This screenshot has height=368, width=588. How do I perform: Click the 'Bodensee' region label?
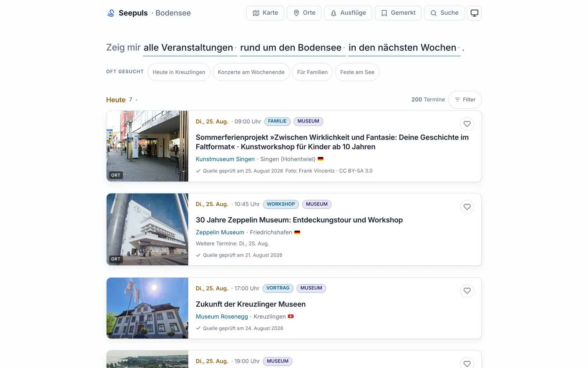tap(173, 13)
